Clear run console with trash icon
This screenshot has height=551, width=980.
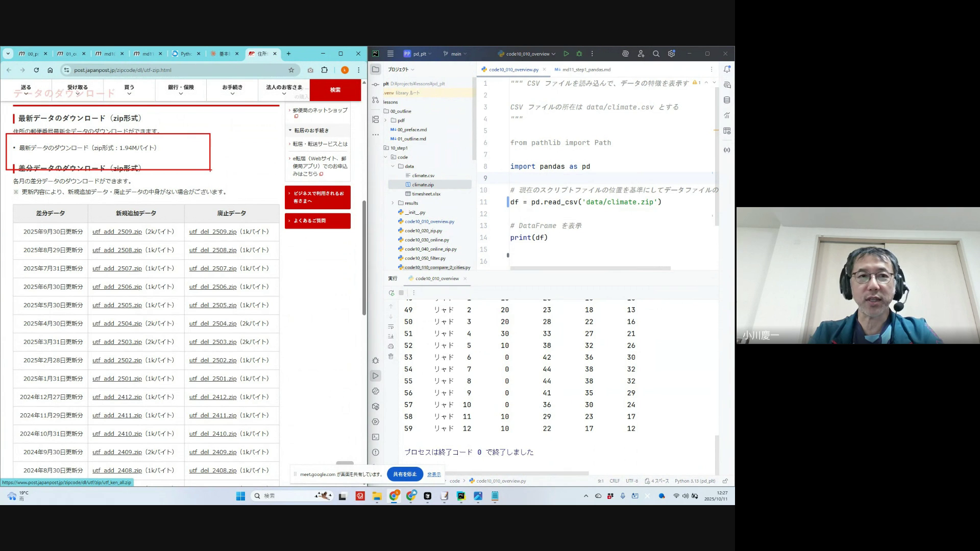[x=391, y=357]
